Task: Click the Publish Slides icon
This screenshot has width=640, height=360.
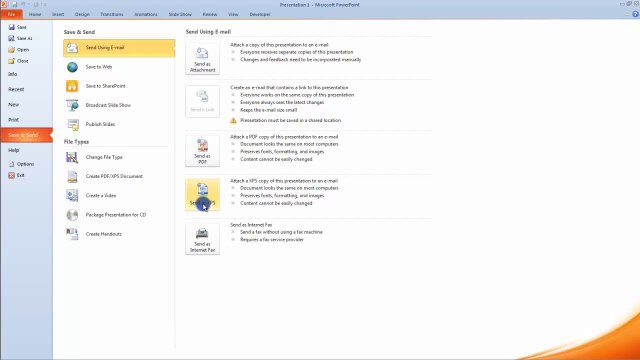Action: 72,124
